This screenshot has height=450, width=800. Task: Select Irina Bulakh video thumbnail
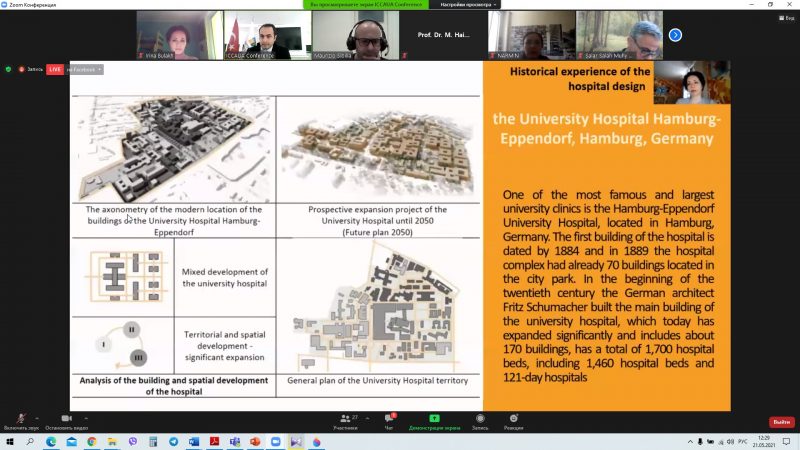[x=180, y=35]
